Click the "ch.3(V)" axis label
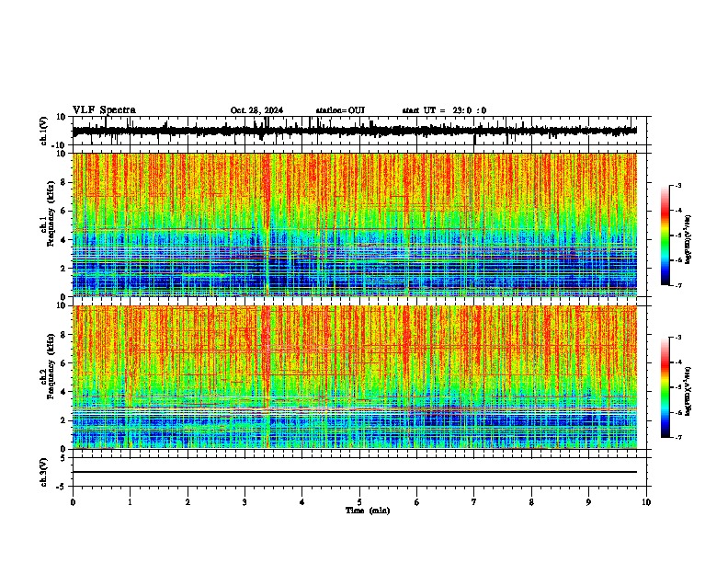The image size is (728, 563). coord(44,472)
